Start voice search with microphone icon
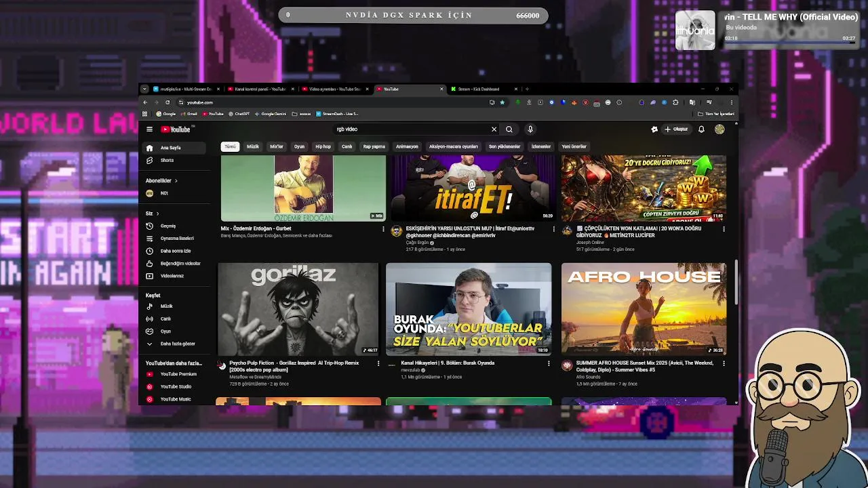 pyautogui.click(x=530, y=129)
